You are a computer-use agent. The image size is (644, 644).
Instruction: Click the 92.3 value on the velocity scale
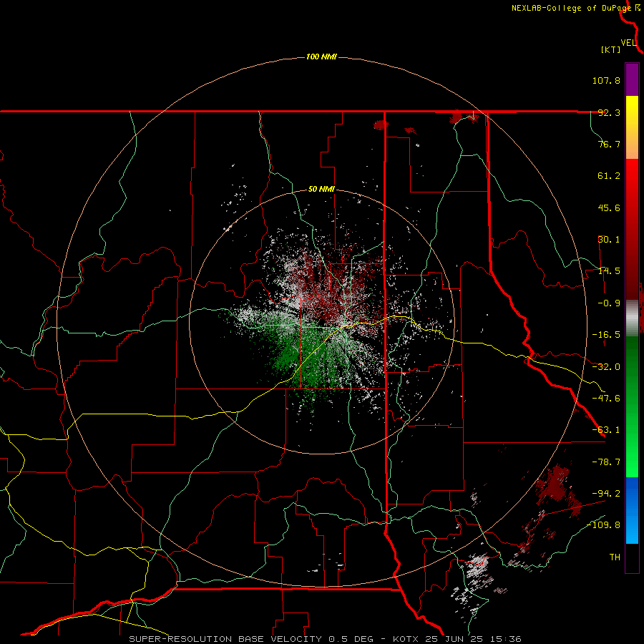[609, 112]
